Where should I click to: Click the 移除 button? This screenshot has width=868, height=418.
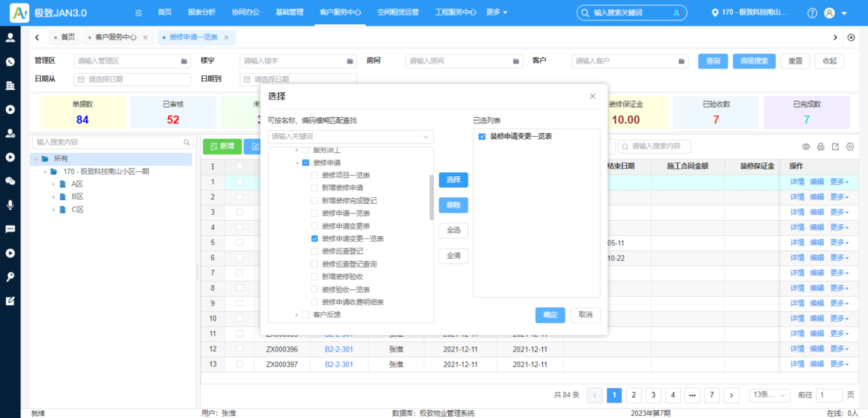(x=453, y=205)
